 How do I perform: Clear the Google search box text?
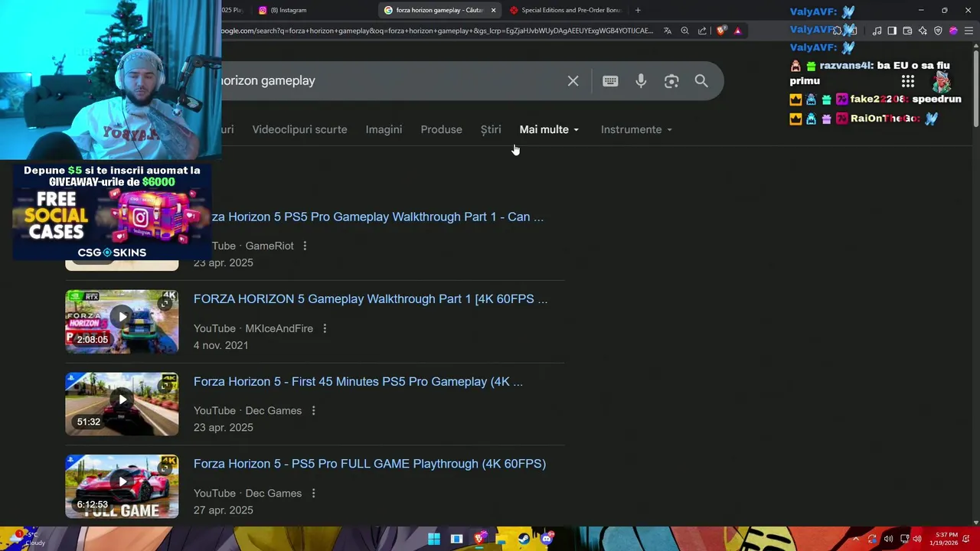[573, 81]
